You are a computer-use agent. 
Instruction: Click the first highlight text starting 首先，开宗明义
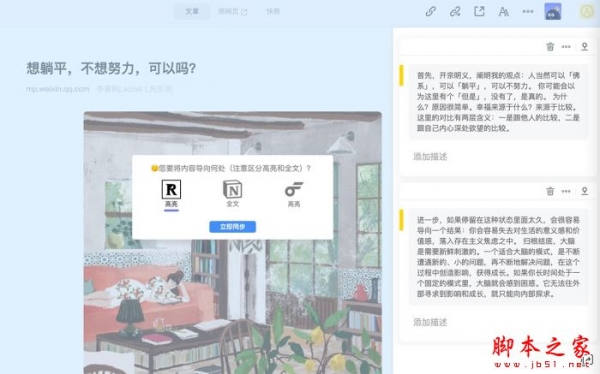pos(498,102)
